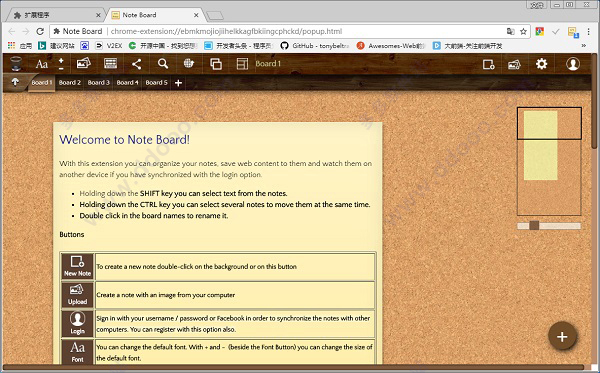Click the board layout icon next to Board 1 title
Screen dimensions: 600x373
[x=242, y=64]
